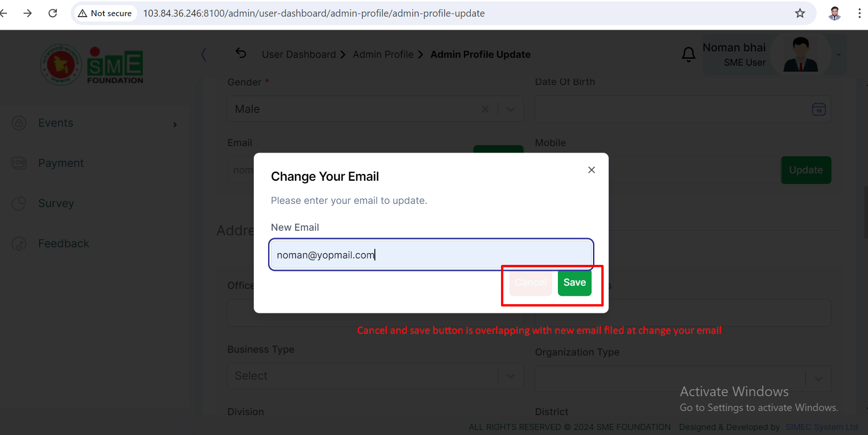The image size is (868, 435).
Task: Open the Payment sidebar item
Action: (x=61, y=163)
